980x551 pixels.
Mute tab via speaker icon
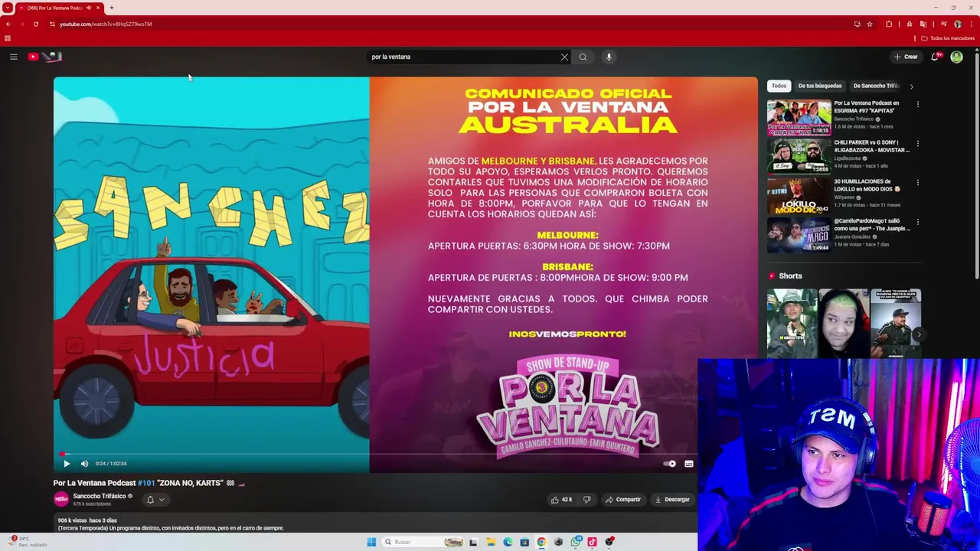89,8
